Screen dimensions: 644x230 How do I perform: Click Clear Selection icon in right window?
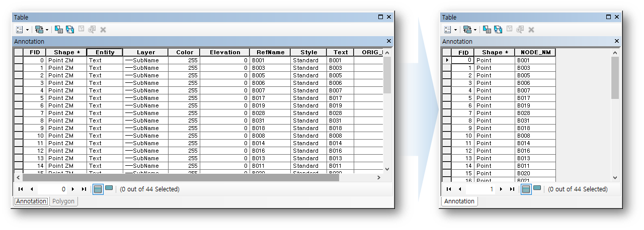point(509,30)
